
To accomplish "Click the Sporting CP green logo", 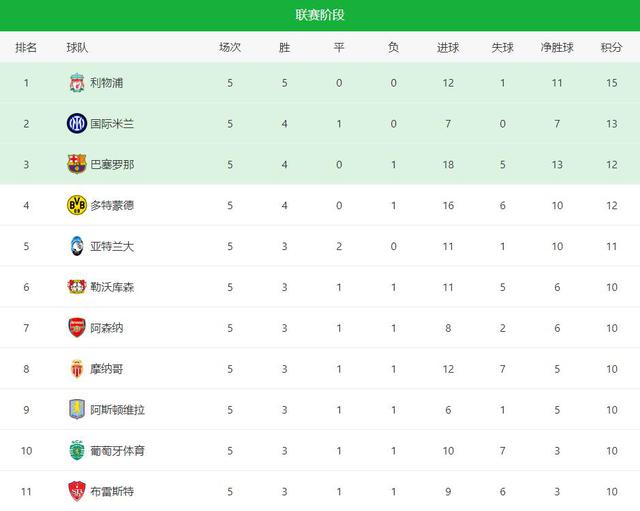I will coord(77,450).
